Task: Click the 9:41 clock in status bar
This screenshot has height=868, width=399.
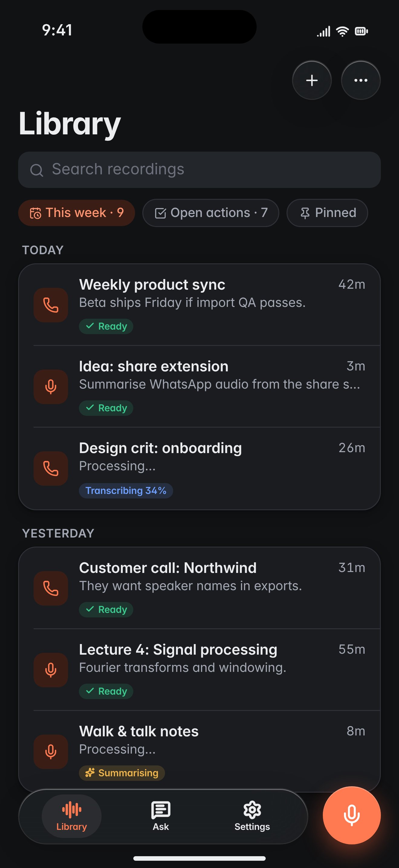Action: tap(57, 30)
